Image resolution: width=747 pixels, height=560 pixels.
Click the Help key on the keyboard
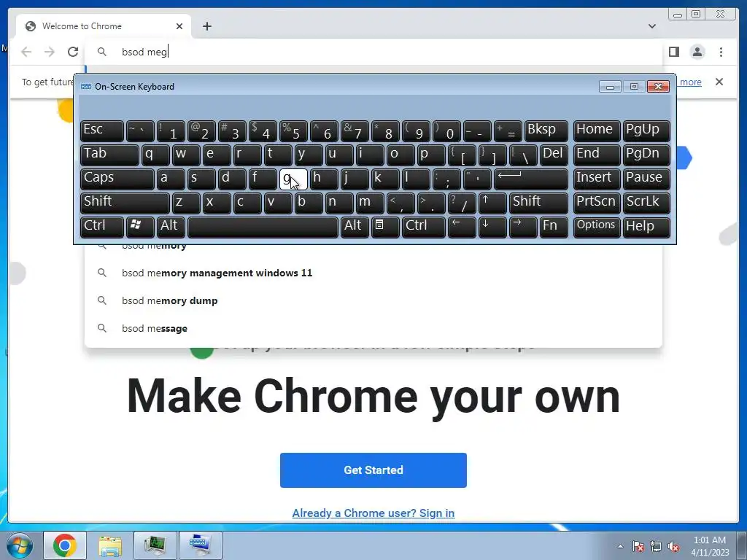coord(646,227)
